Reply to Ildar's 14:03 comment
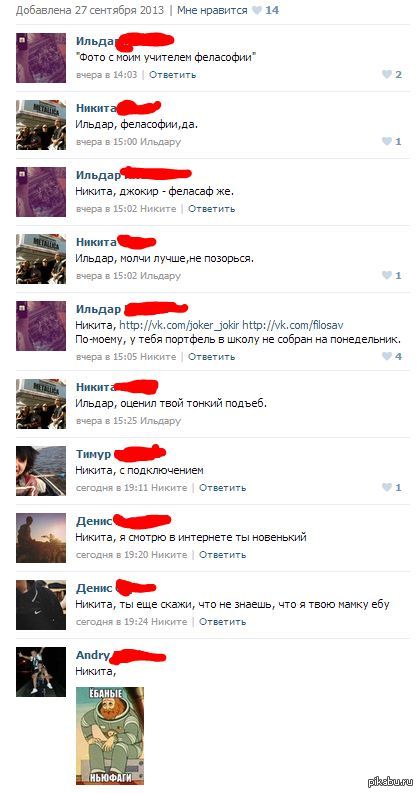Screen dimensions: 418x793 click(172, 75)
